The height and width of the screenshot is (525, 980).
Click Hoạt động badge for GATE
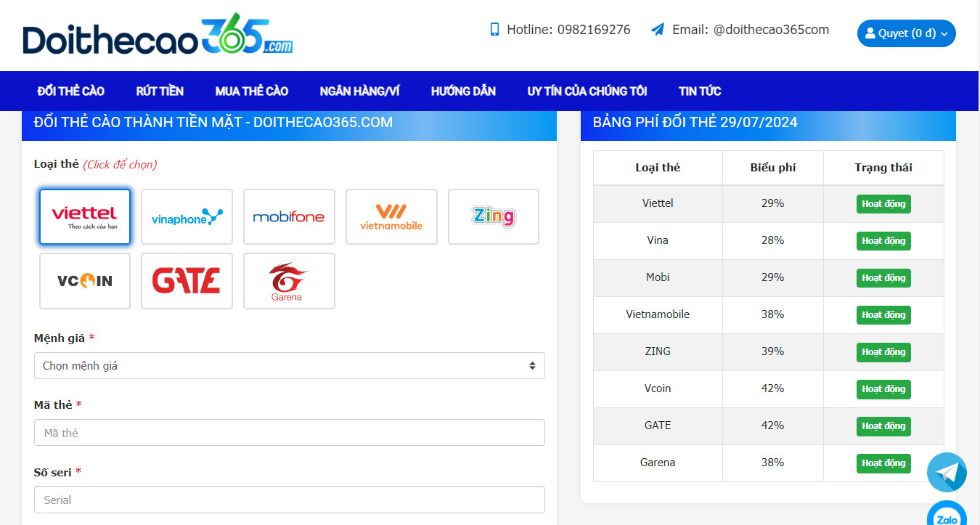click(883, 426)
